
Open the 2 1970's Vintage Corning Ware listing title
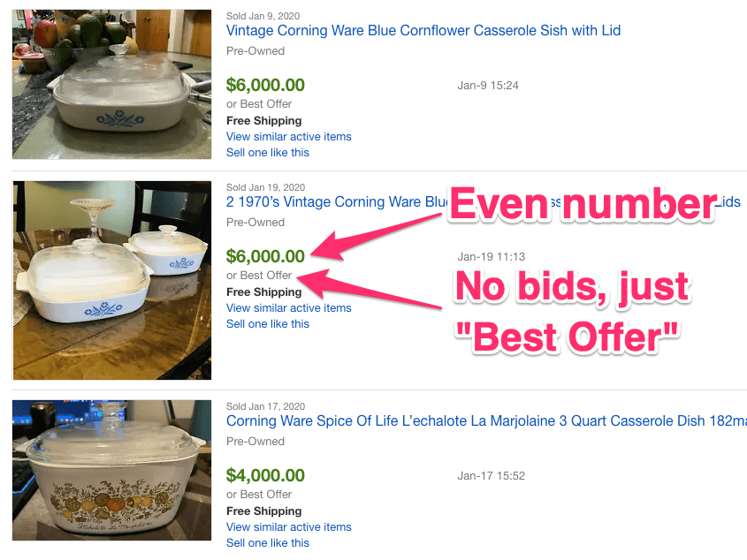[x=336, y=202]
